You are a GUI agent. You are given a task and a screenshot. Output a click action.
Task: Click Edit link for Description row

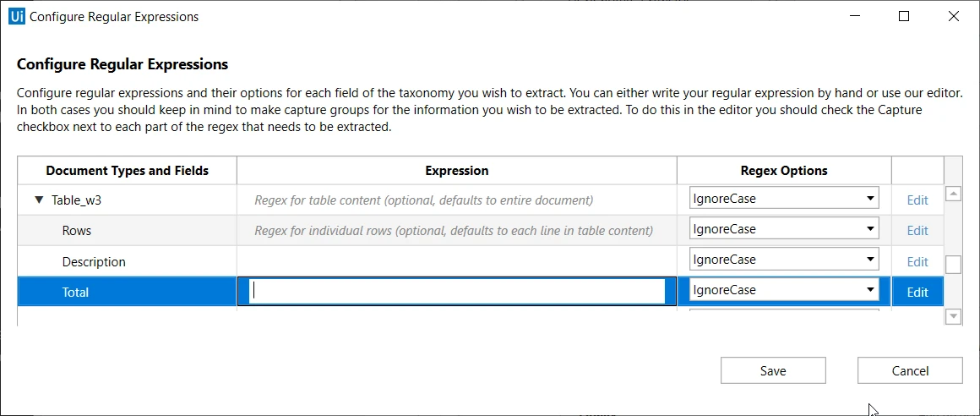pyautogui.click(x=917, y=261)
